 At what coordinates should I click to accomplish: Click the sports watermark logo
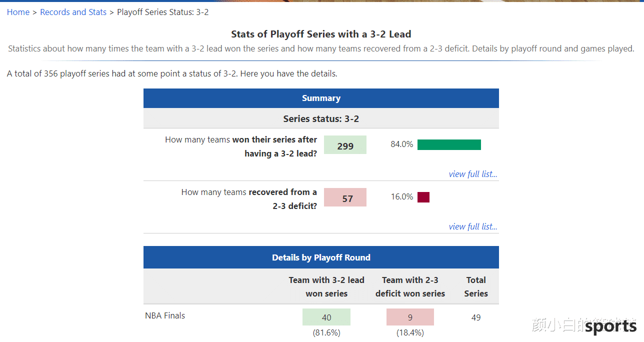(x=610, y=326)
